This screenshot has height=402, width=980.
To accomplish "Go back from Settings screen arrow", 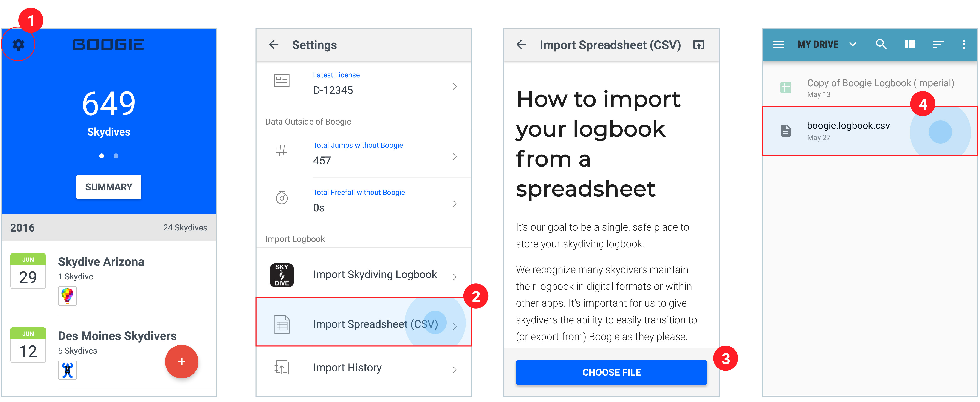I will [x=274, y=45].
